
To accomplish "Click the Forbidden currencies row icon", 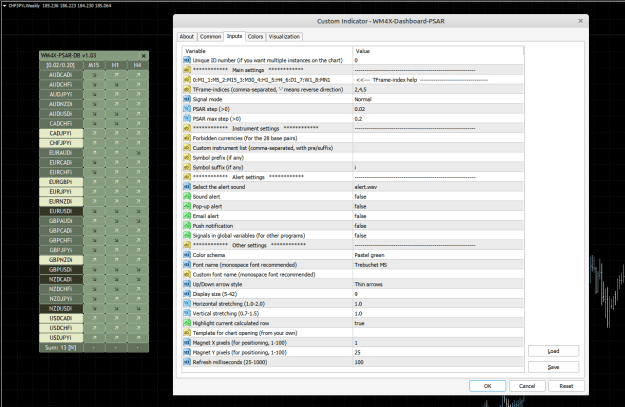I will [x=187, y=138].
